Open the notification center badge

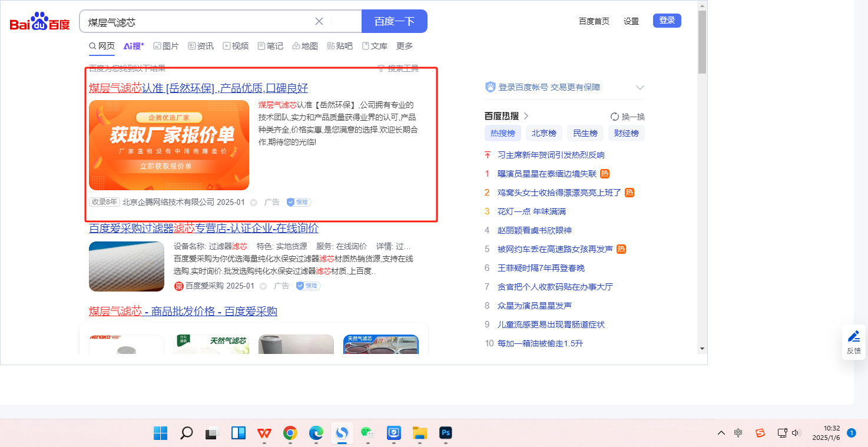851,433
